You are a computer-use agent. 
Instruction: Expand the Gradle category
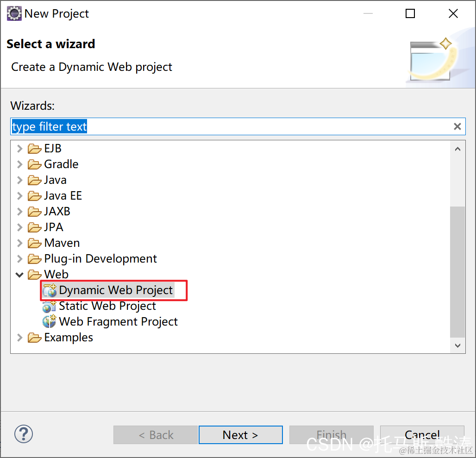pos(20,164)
